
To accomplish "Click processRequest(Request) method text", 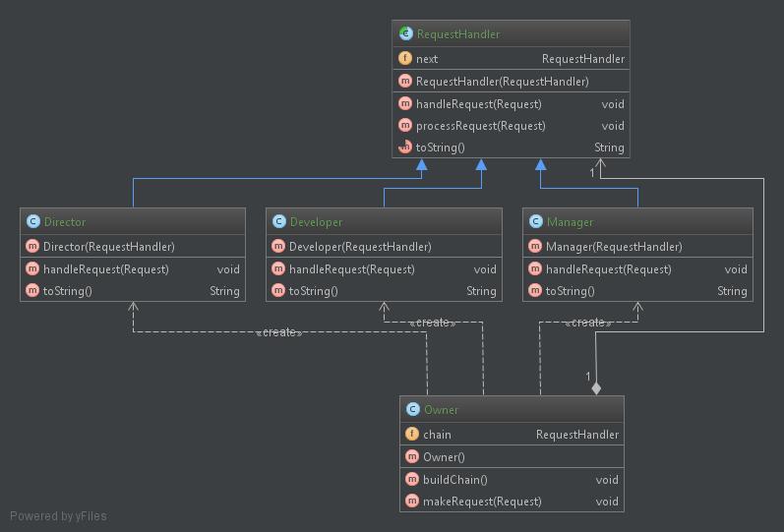I will (480, 126).
